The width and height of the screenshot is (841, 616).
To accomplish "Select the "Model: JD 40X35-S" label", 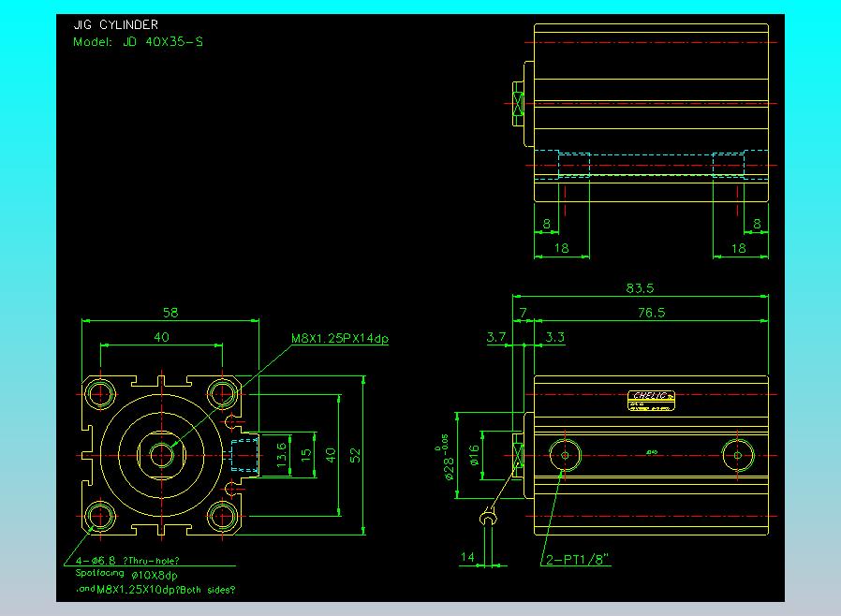I will 138,42.
